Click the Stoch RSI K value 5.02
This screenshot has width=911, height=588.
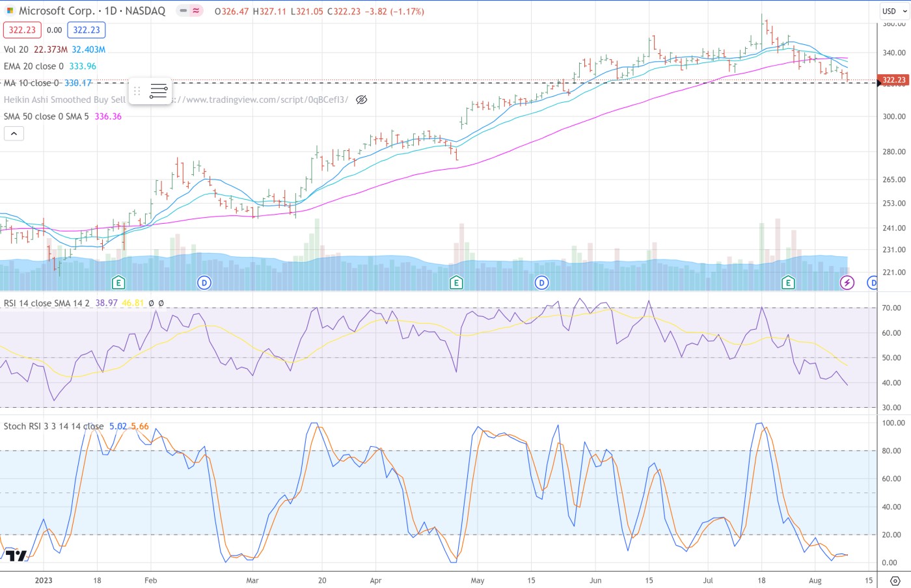118,426
